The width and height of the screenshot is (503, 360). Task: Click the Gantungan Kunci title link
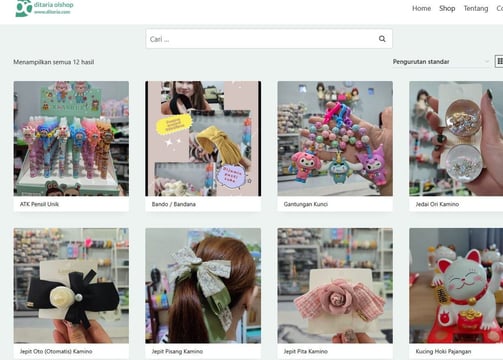[x=306, y=204]
